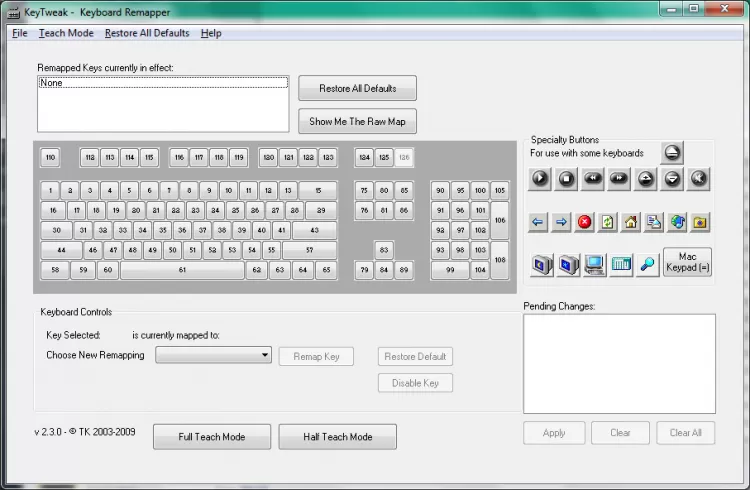Open the File menu
750x490 pixels.
tap(20, 33)
